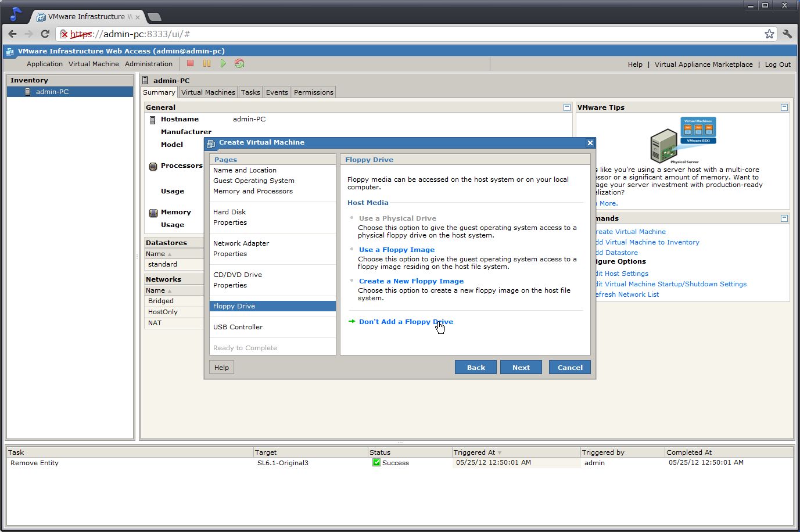
Task: Switch to the Virtual Machines tab
Action: 208,92
